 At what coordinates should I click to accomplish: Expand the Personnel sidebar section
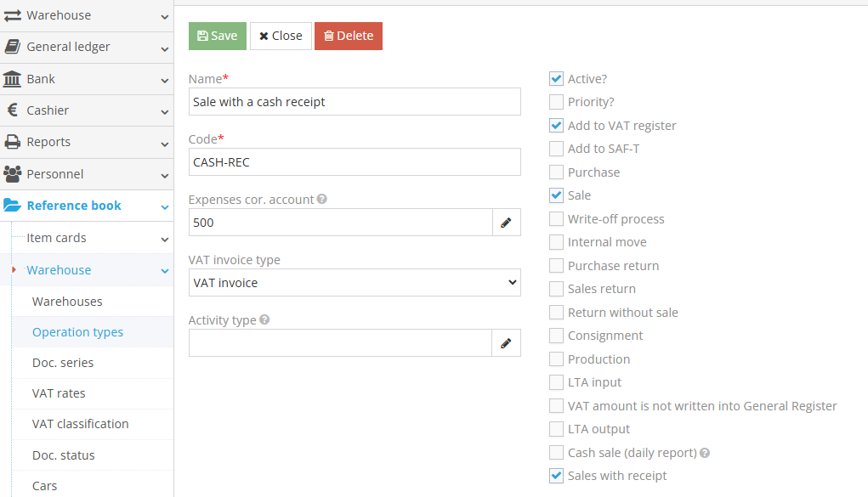point(85,174)
